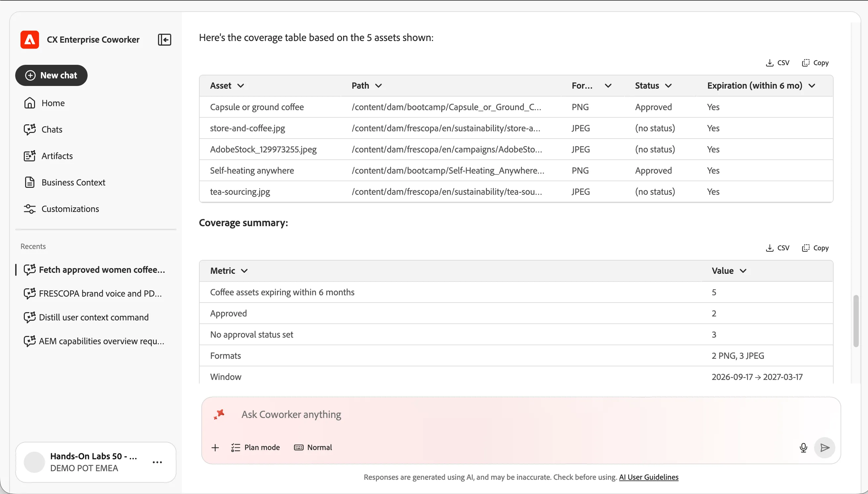Image resolution: width=868 pixels, height=494 pixels.
Task: Open recent chat FRESCOPA brand voice
Action: pyautogui.click(x=93, y=294)
